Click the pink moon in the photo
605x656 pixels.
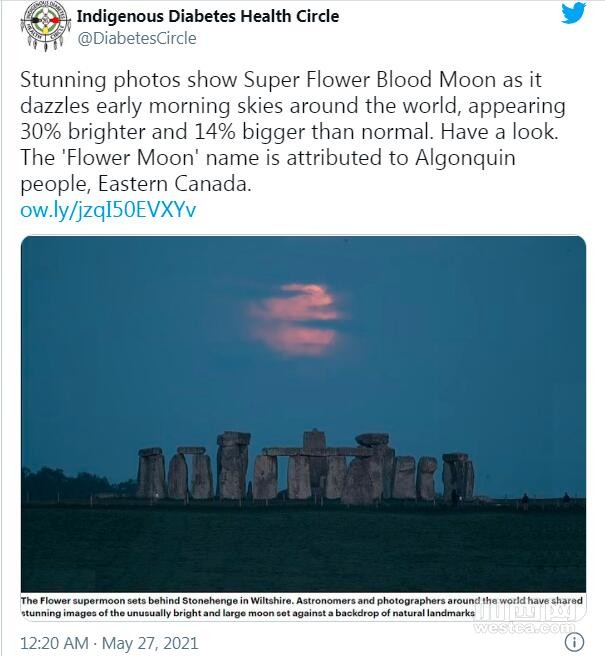297,319
